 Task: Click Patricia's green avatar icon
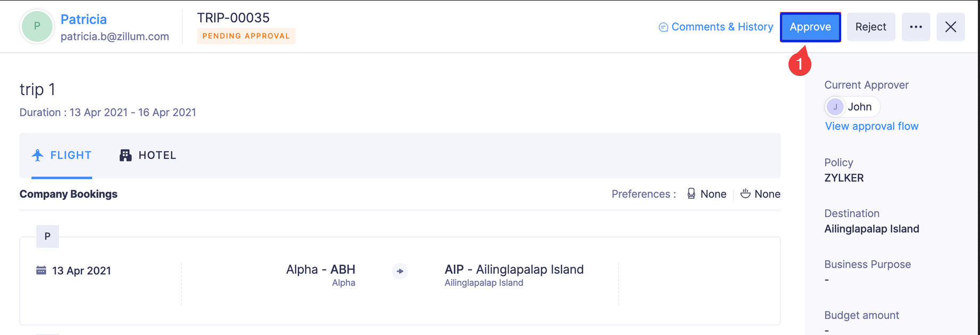coord(37,26)
